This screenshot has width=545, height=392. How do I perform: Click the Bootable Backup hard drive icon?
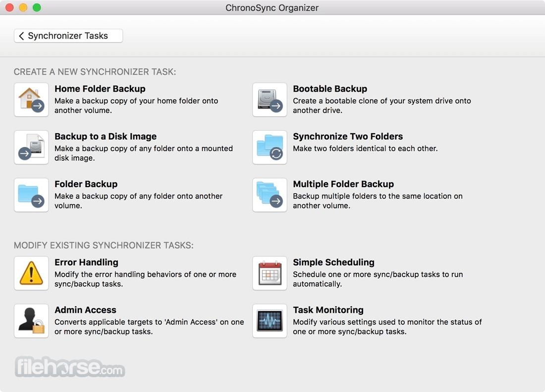270,99
